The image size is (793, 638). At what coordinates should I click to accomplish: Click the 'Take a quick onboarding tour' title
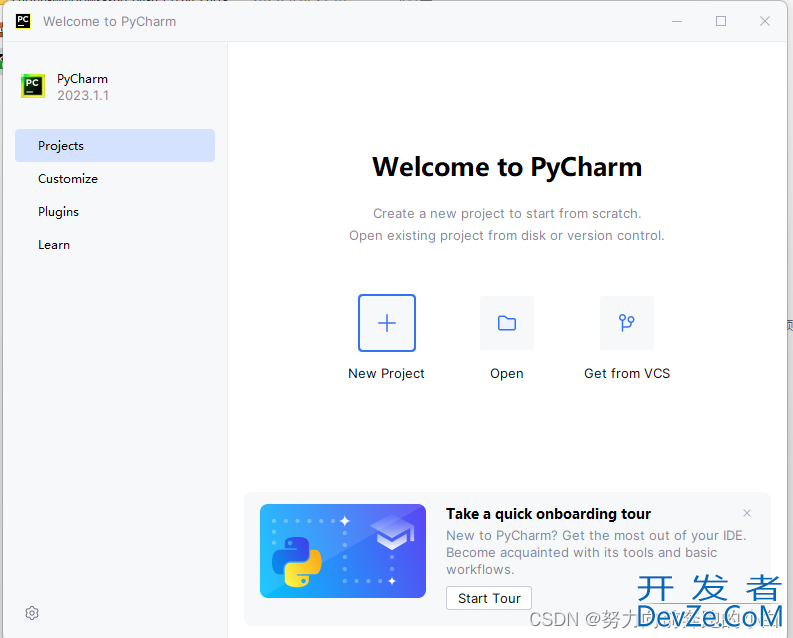click(548, 514)
